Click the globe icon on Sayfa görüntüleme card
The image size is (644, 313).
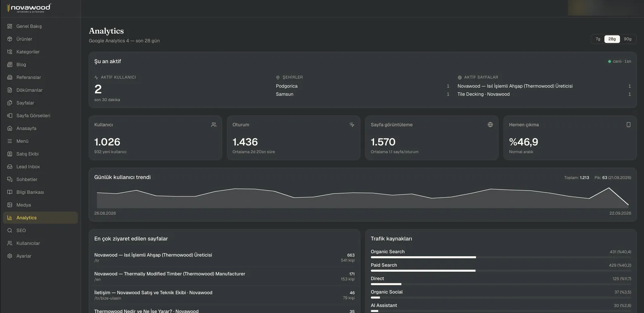point(490,125)
